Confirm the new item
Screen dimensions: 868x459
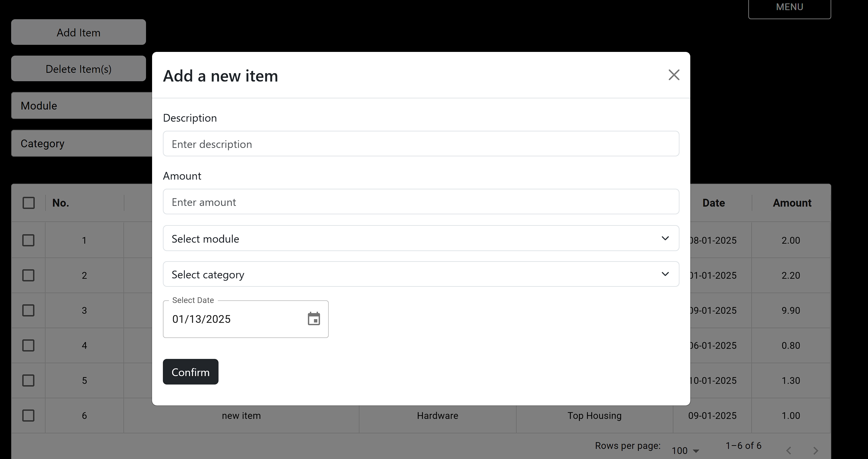(191, 372)
